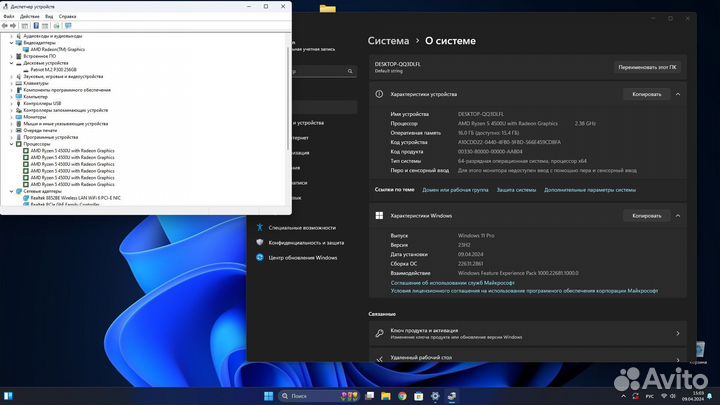Click the Мыши и иные указывающие устройства icon
The height and width of the screenshot is (405, 720).
[x=19, y=124]
